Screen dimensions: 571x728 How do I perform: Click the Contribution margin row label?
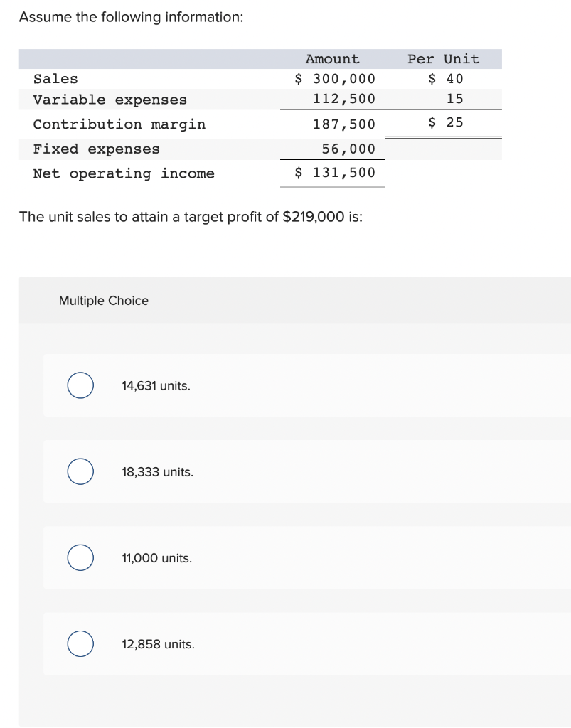(119, 124)
